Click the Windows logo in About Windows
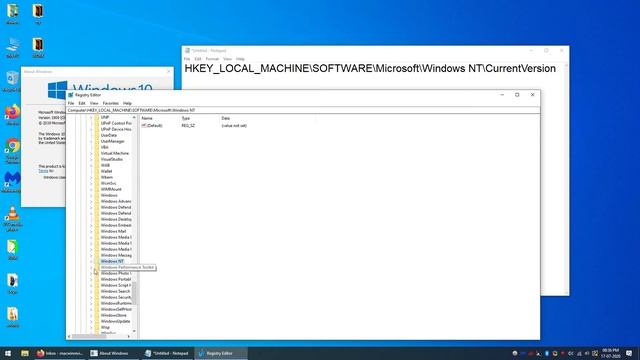This screenshot has height=360, width=640. (57, 90)
